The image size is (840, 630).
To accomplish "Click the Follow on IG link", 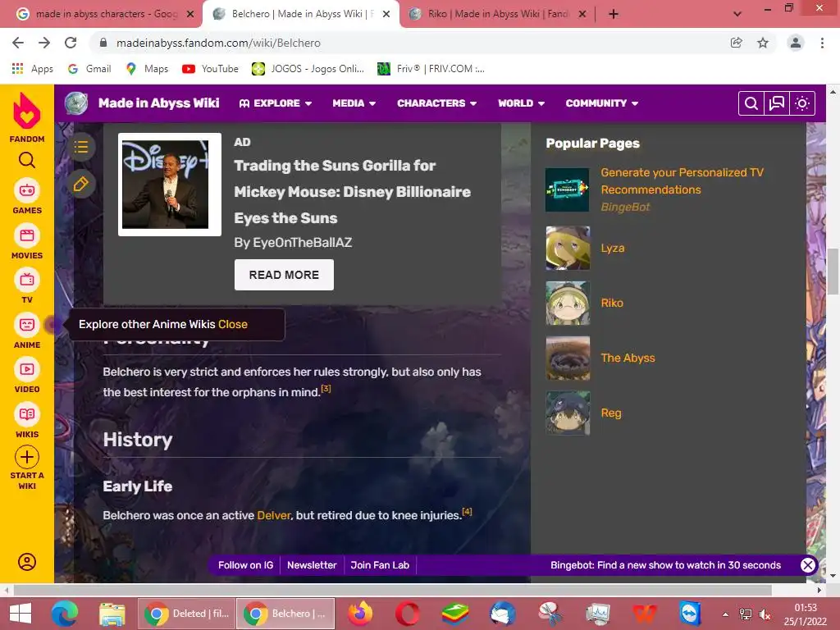I will click(245, 565).
